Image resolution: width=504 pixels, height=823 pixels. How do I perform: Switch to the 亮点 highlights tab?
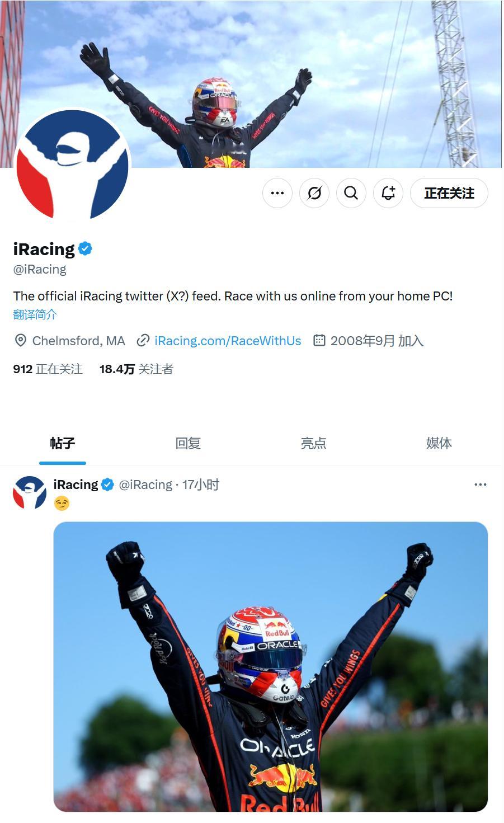point(313,443)
